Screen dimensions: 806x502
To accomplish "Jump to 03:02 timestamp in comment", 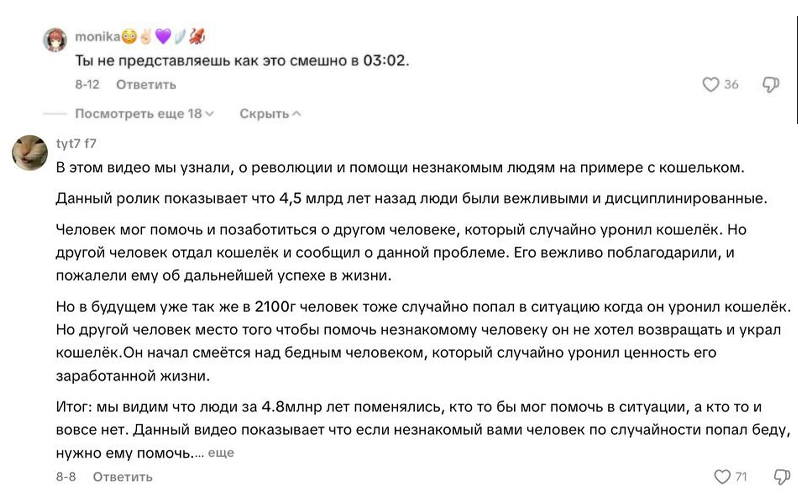I will [384, 60].
